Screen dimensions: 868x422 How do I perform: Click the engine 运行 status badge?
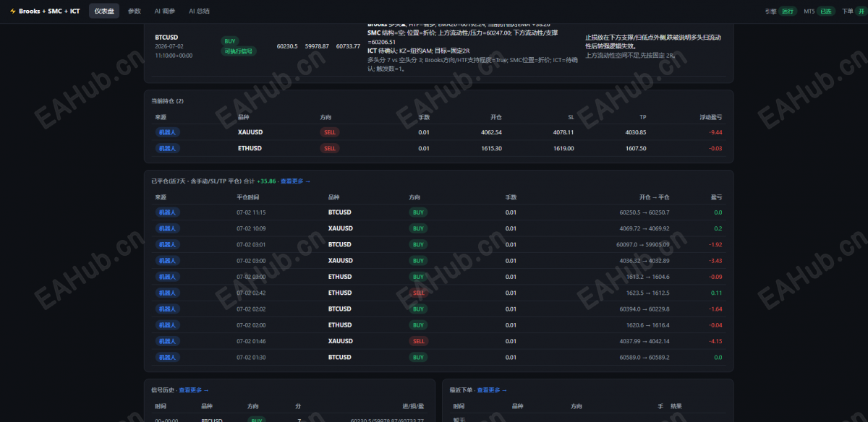[787, 12]
